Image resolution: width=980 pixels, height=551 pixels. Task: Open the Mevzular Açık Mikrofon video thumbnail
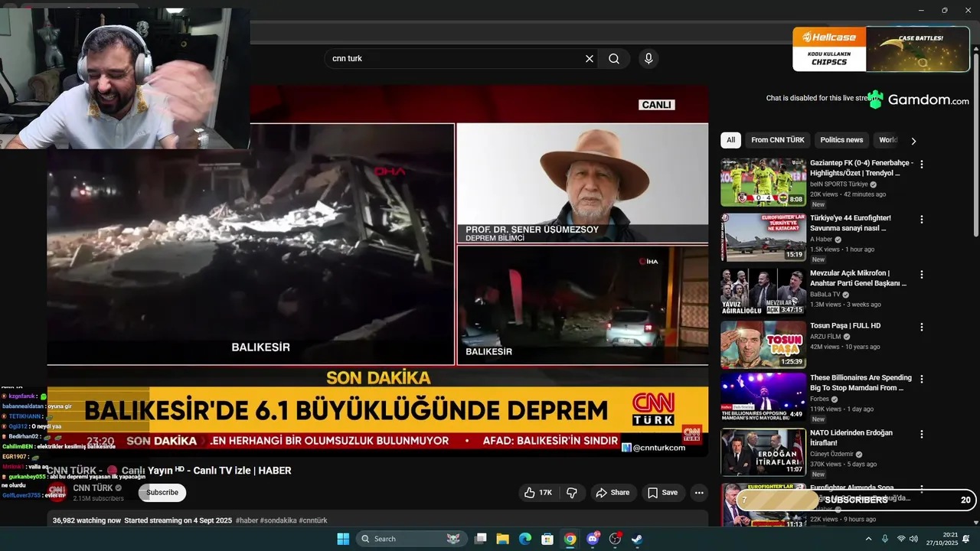[763, 292]
